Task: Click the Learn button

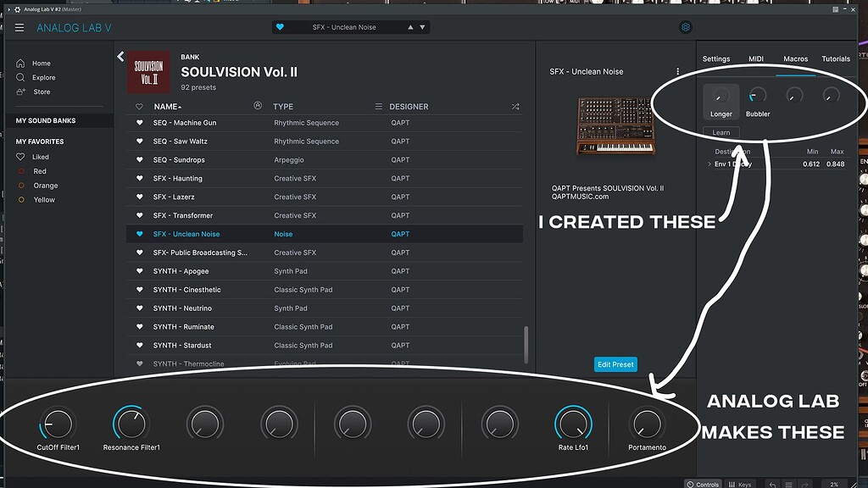Action: click(721, 133)
